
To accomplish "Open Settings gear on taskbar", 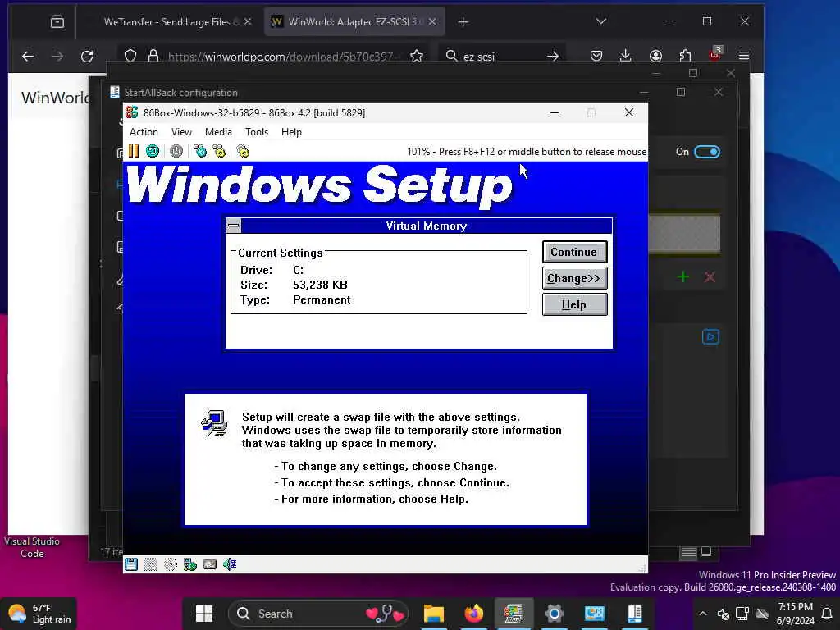I will point(555,614).
